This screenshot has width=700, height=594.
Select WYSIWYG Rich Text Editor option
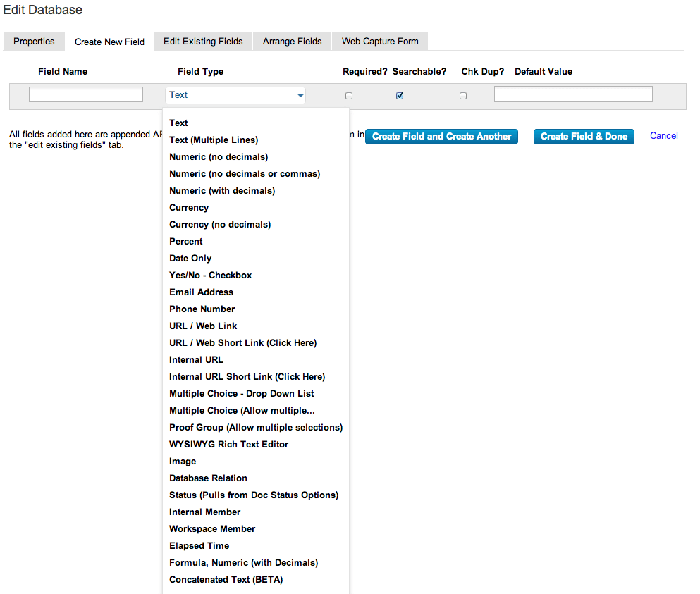[228, 444]
